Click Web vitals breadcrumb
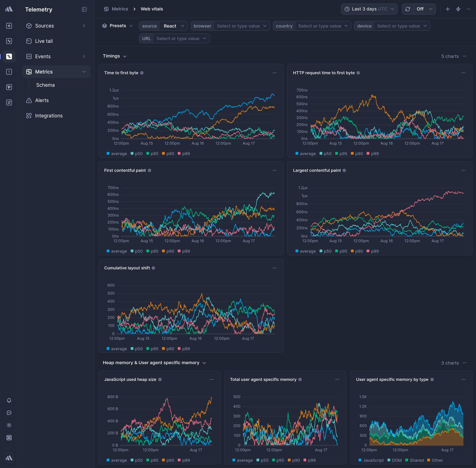The width and height of the screenshot is (476, 468). [x=152, y=9]
